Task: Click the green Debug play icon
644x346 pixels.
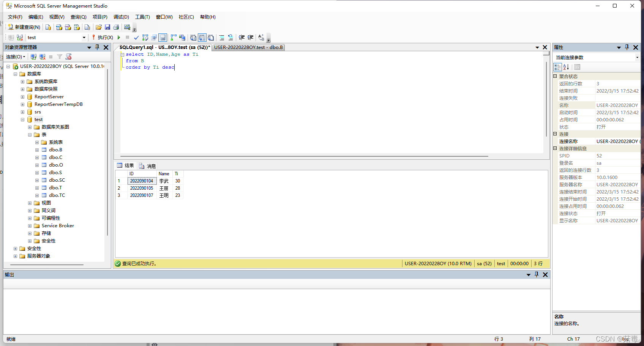Action: (119, 38)
